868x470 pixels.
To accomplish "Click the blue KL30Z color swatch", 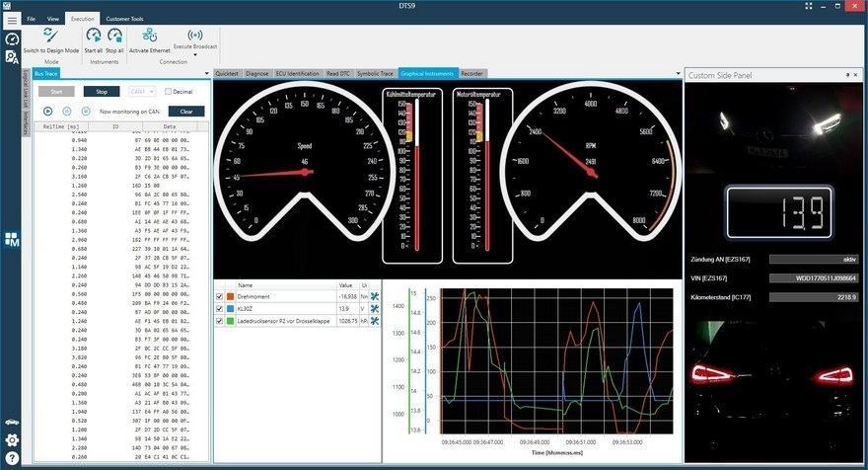I will click(231, 308).
